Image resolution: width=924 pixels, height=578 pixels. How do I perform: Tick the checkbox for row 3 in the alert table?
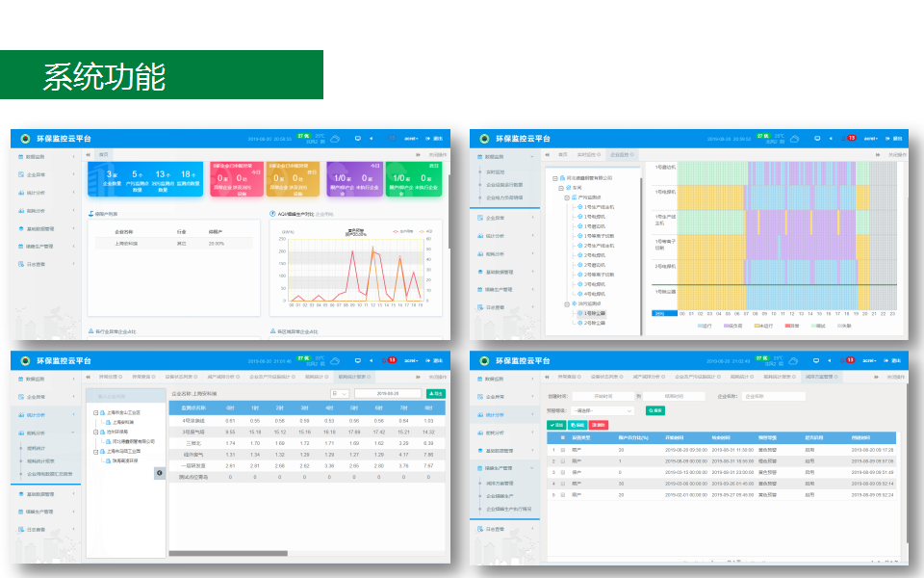tap(564, 472)
